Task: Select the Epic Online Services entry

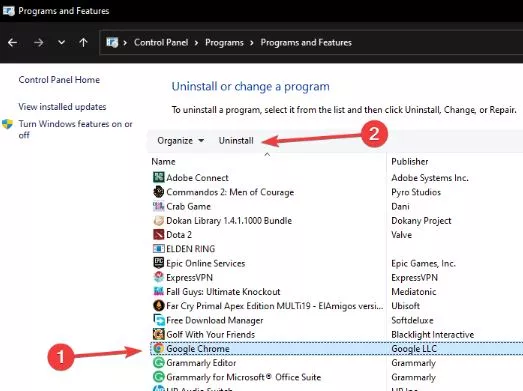Action: (205, 263)
